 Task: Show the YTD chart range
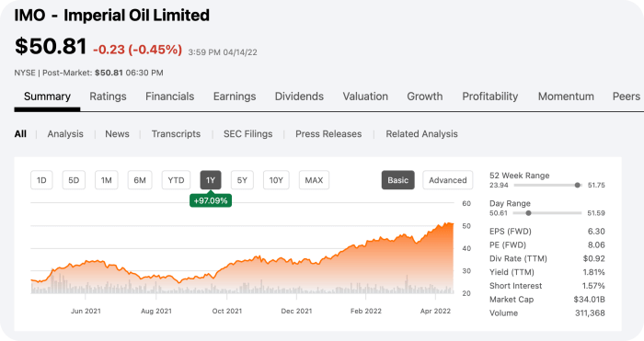(176, 180)
